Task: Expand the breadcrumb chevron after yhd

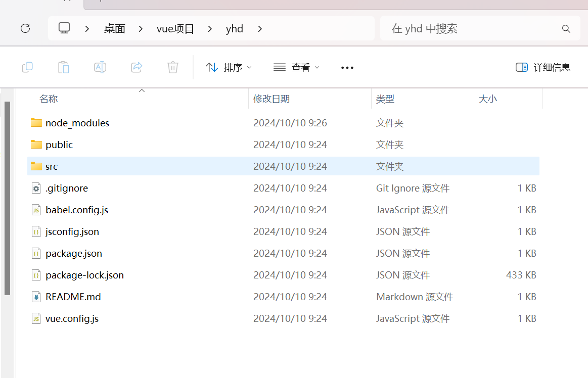Action: coord(259,29)
